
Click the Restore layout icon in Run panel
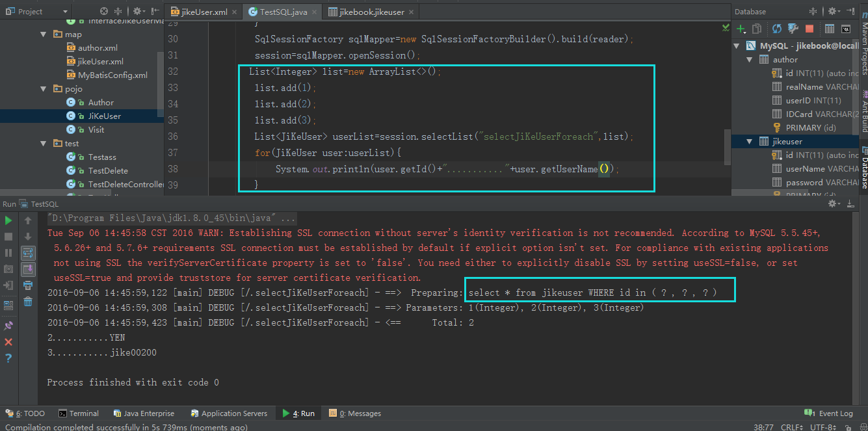coord(8,304)
